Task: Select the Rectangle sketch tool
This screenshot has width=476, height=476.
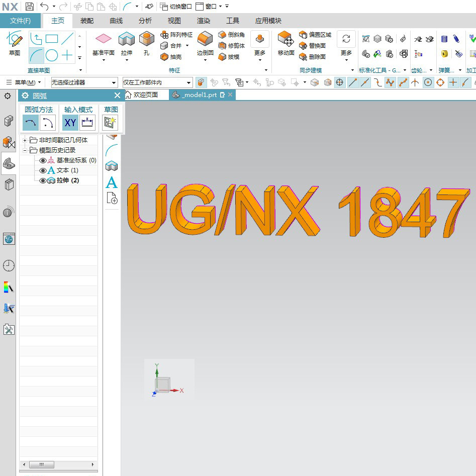Action: click(x=52, y=39)
